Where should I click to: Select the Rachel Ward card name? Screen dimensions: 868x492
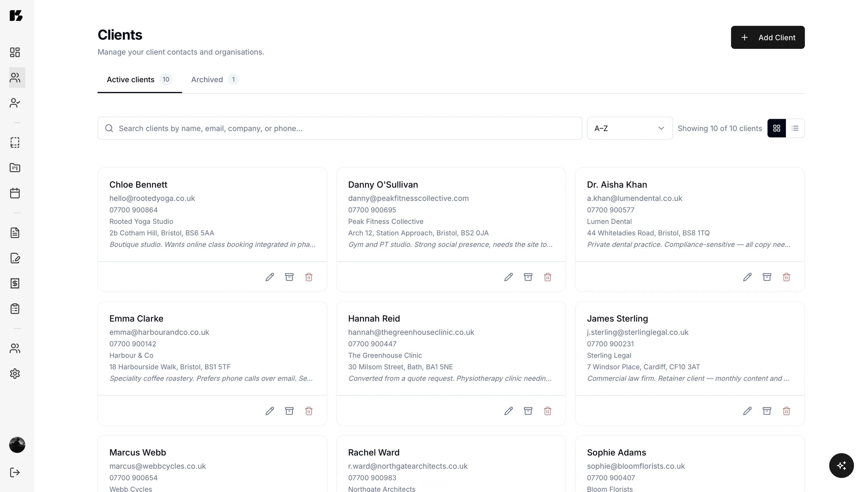click(374, 453)
